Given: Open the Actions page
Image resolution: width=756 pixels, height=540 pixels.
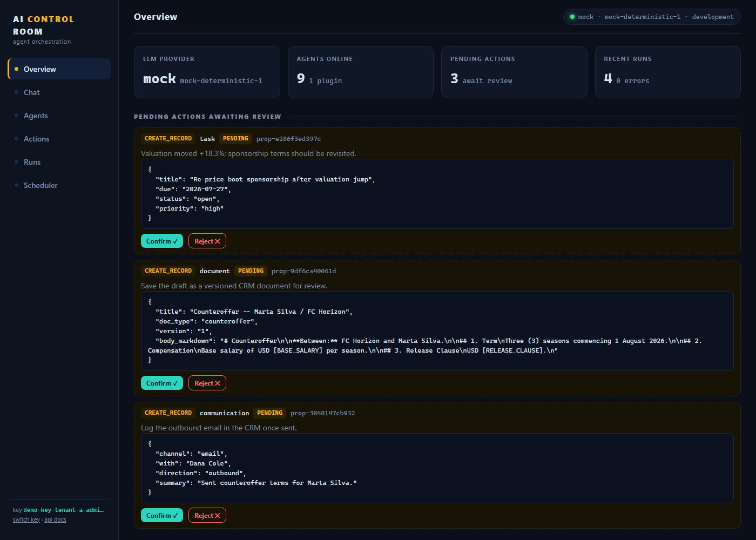Looking at the screenshot, I should (59, 139).
